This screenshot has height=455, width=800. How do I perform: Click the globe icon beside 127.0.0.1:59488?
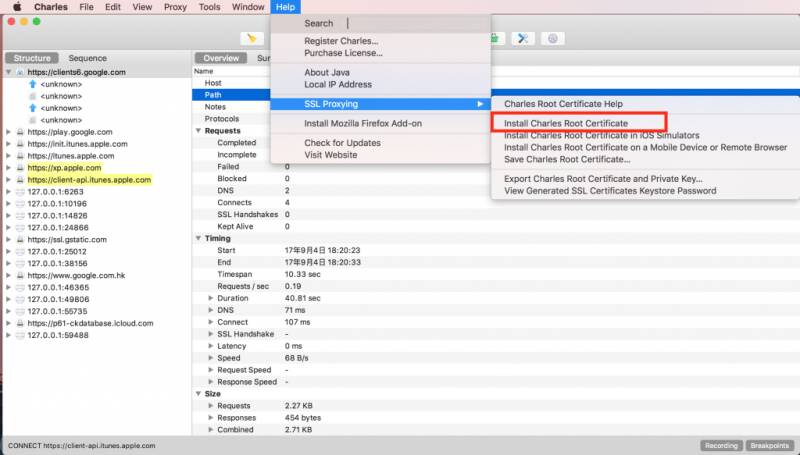[x=20, y=335]
